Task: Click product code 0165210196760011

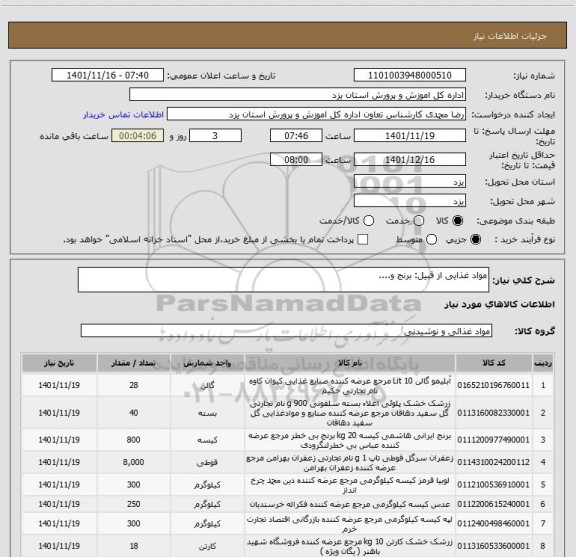Action: tap(493, 385)
